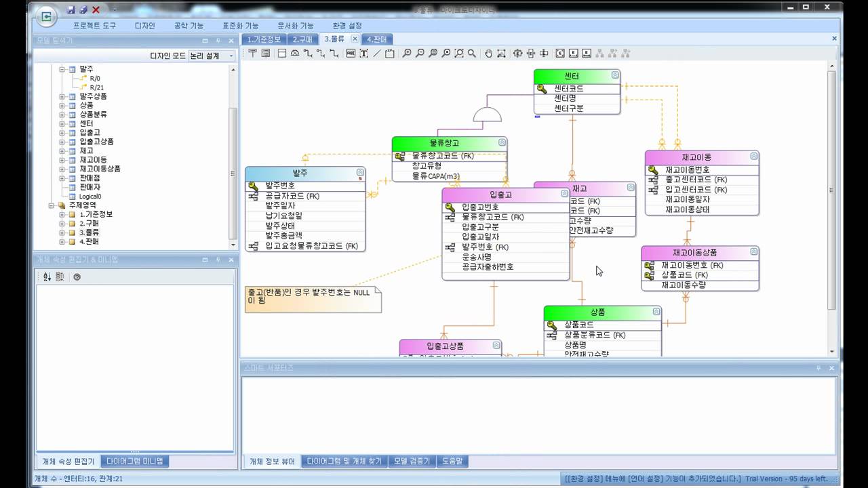This screenshot has height=488, width=868.
Task: Click the red X icon in quick access bar
Action: click(96, 9)
